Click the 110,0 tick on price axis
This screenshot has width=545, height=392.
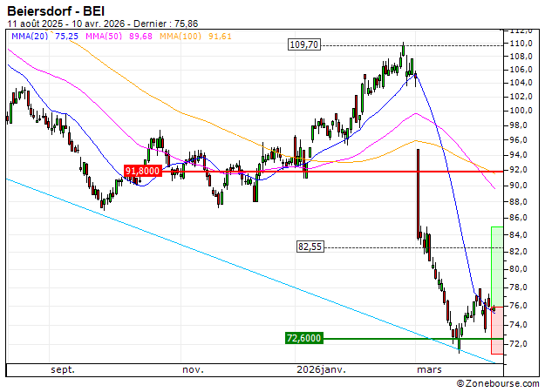(521, 44)
